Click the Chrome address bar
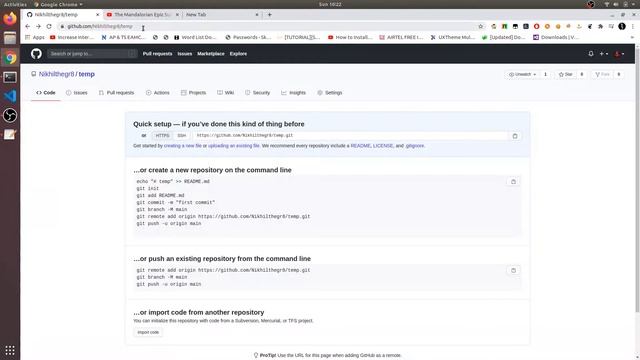The width and height of the screenshot is (640, 360). 269,26
